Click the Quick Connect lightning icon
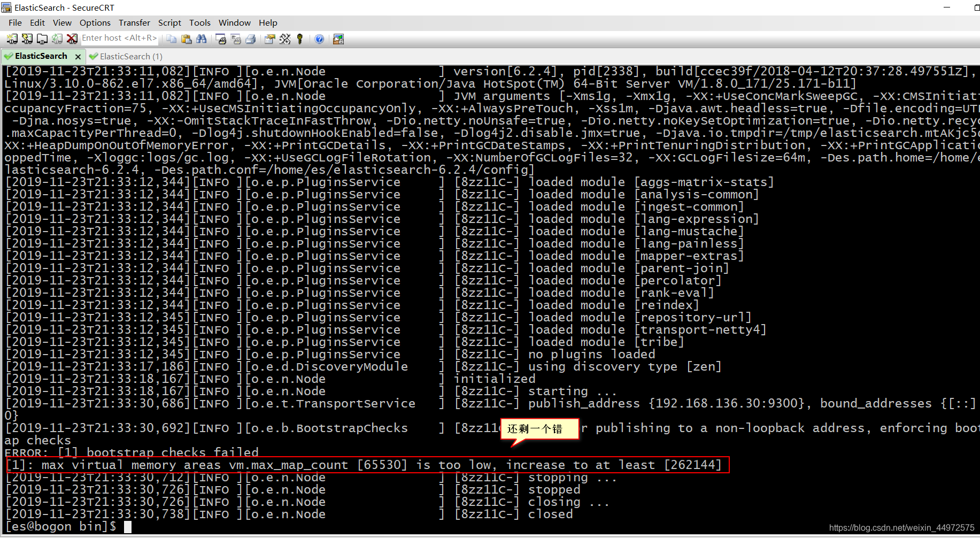This screenshot has height=538, width=980. [27, 39]
